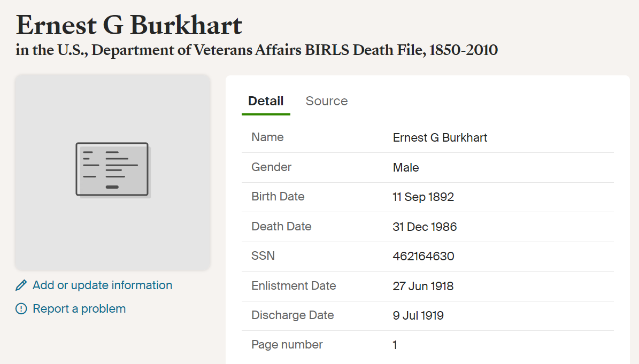Click the Page number value 1
The height and width of the screenshot is (364, 639).
point(395,345)
